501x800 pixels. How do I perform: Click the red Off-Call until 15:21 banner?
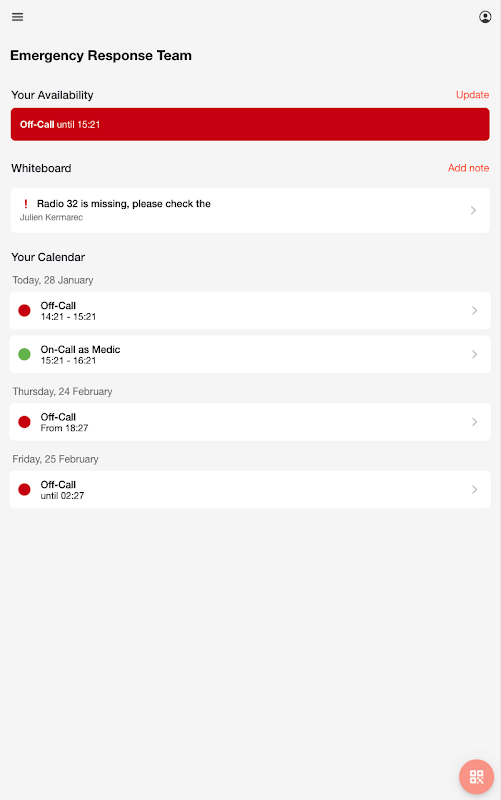coord(250,124)
